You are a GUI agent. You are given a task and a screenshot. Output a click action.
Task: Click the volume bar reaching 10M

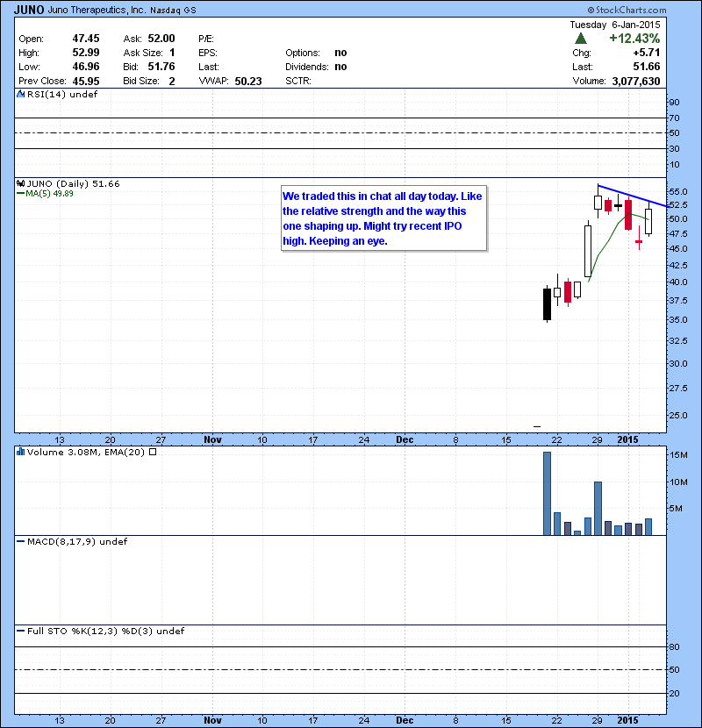coord(598,509)
